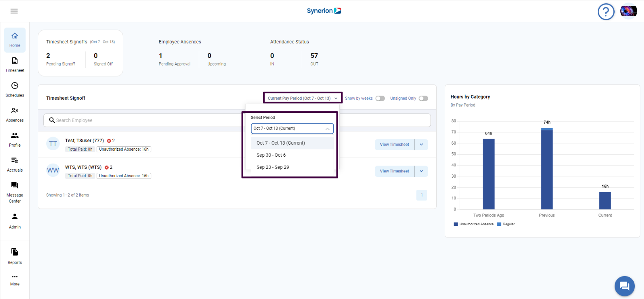Open Message Center from sidebar
Image resolution: width=644 pixels, height=299 pixels.
(x=15, y=192)
